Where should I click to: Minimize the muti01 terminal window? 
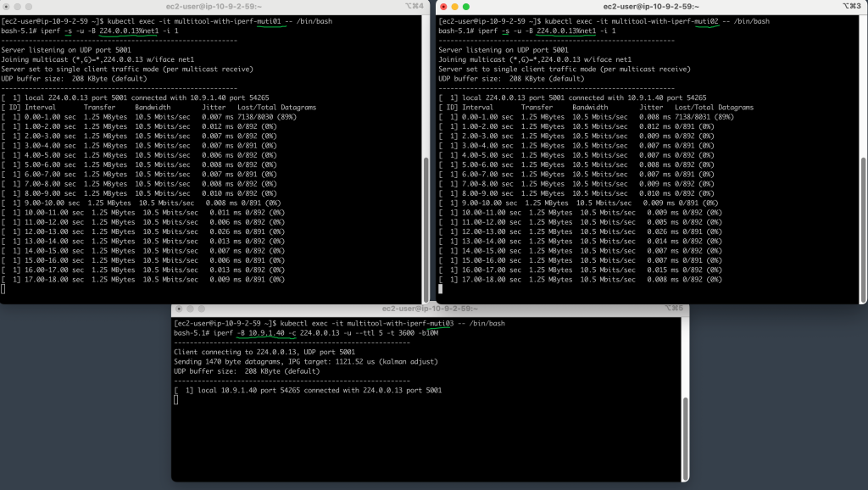17,7
